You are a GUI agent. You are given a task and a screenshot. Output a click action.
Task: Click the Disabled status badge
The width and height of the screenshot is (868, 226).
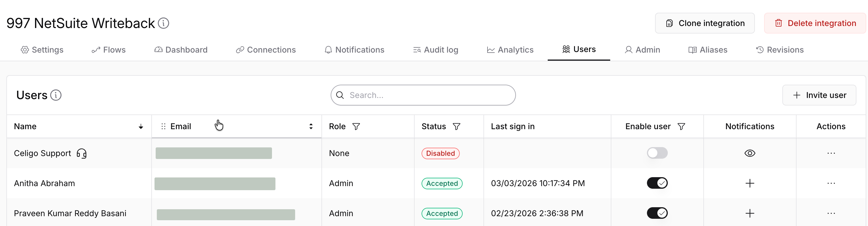tap(440, 153)
